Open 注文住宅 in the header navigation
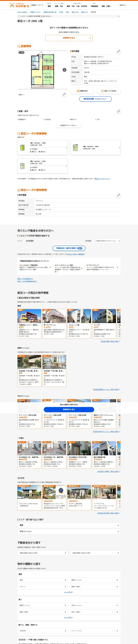Screen dimensions: 138x644 click(84, 6)
